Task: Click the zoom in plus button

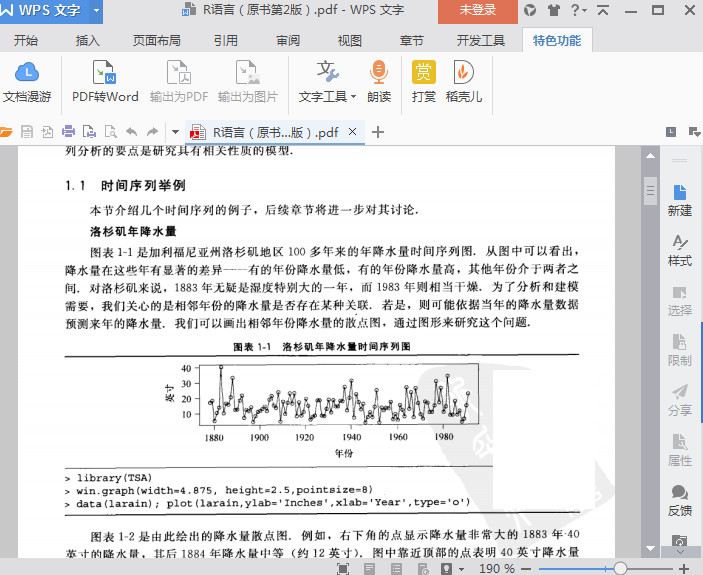Action: tap(684, 569)
